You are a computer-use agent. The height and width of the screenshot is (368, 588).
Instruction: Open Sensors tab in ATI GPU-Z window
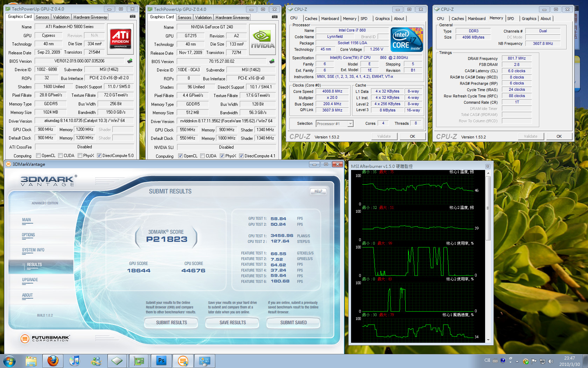pyautogui.click(x=42, y=17)
